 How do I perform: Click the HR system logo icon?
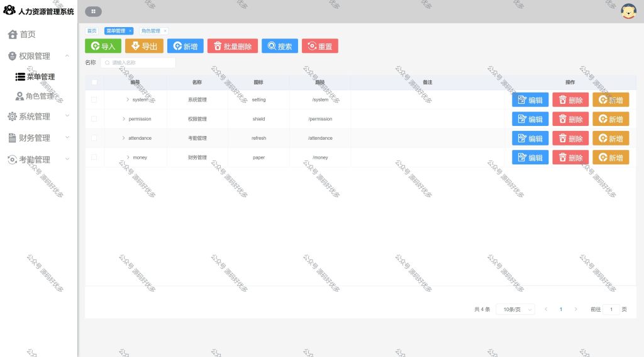pyautogui.click(x=9, y=10)
